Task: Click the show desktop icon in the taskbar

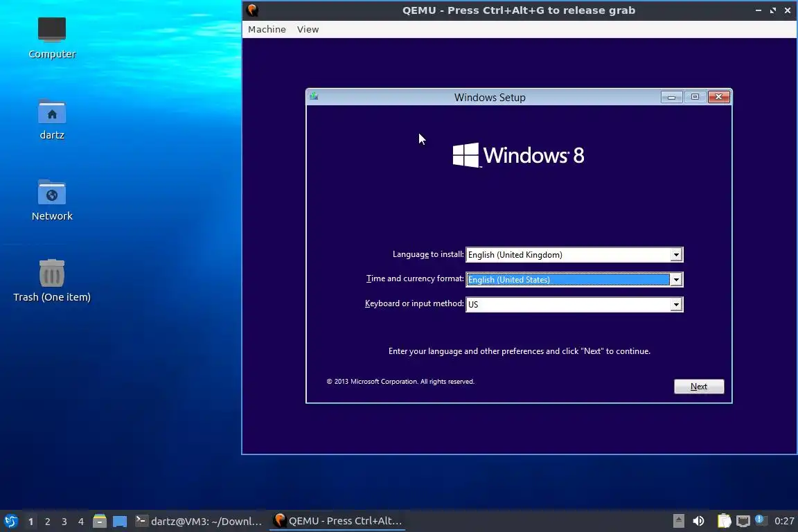Action: pyautogui.click(x=120, y=521)
